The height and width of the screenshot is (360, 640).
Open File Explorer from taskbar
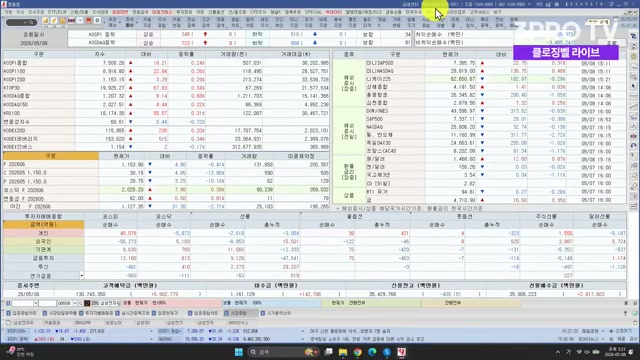tap(343, 352)
